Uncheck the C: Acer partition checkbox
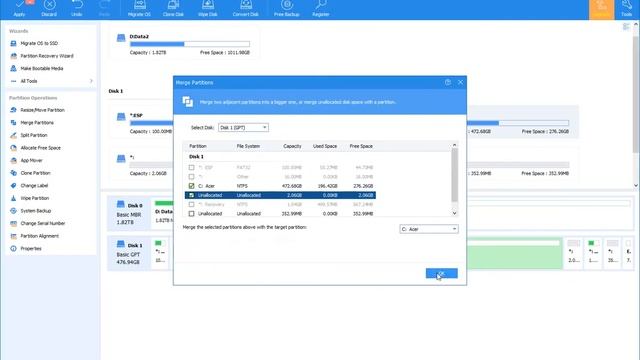The image size is (640, 360). tap(191, 186)
